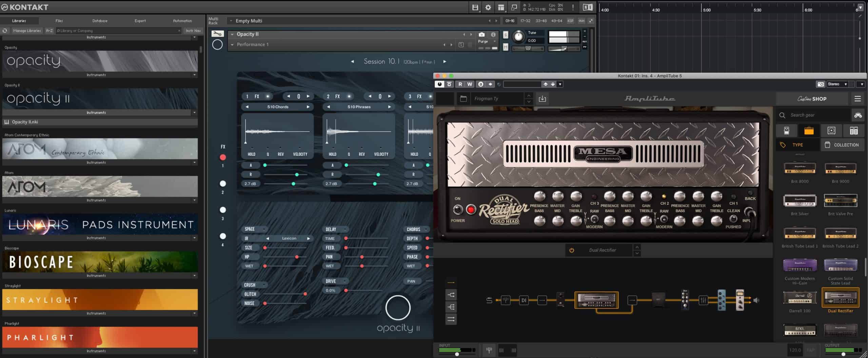Image resolution: width=868 pixels, height=358 pixels.
Task: Click the KSP button in Multi Rack
Action: (570, 21)
